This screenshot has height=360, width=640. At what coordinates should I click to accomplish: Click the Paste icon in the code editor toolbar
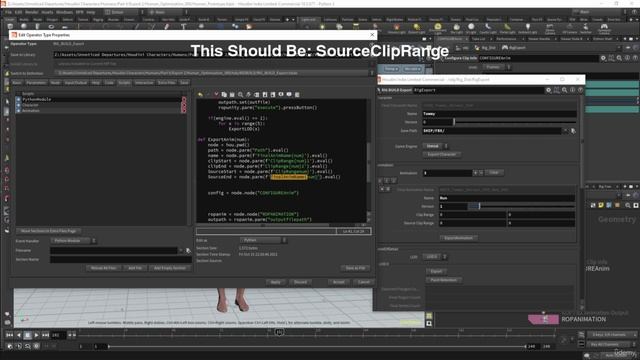tap(232, 95)
